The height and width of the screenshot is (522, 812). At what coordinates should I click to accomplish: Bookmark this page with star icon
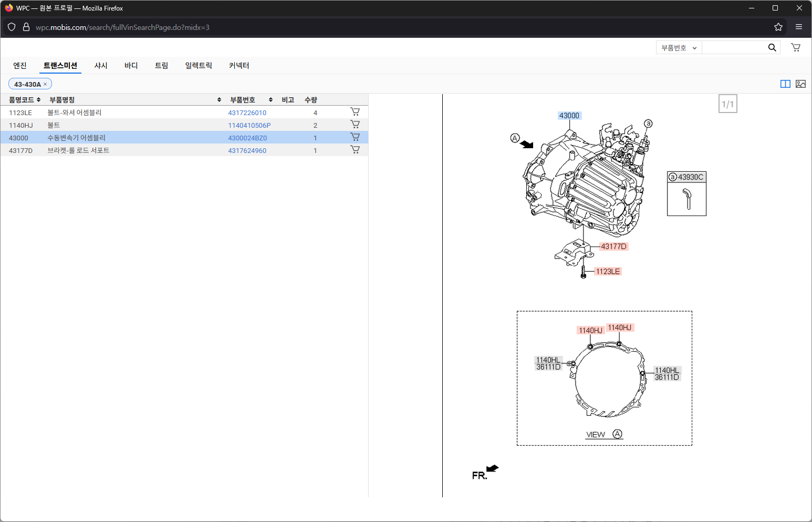pyautogui.click(x=778, y=27)
